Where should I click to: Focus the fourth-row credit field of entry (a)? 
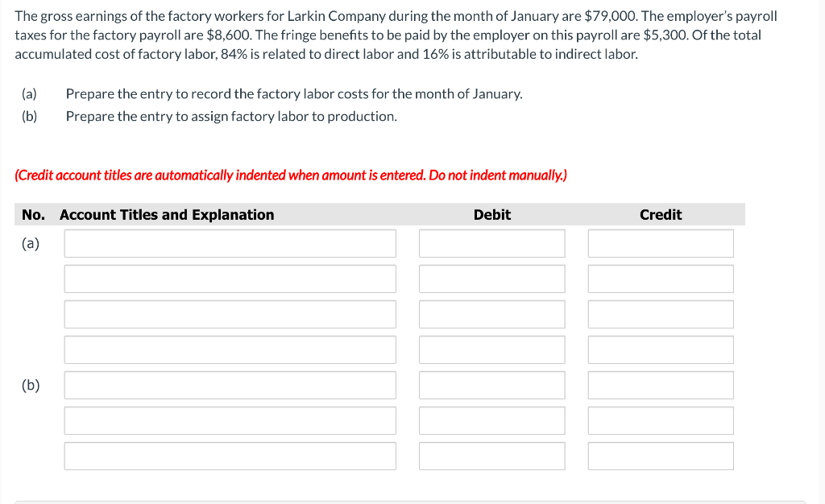(661, 349)
